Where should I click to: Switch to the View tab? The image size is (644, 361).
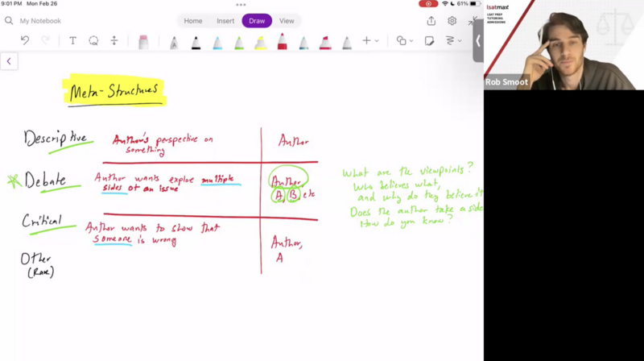coord(287,21)
